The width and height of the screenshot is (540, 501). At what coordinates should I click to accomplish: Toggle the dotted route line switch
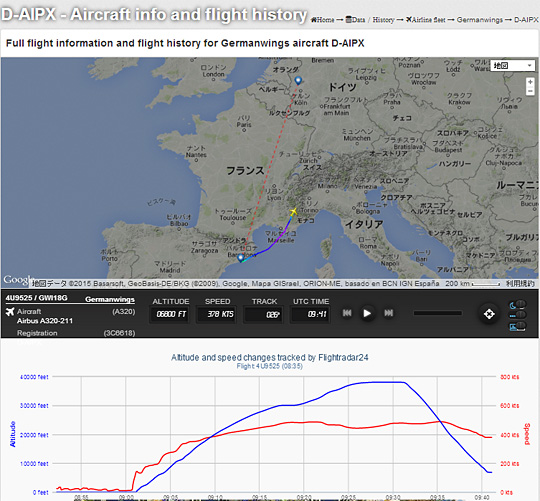point(518,315)
